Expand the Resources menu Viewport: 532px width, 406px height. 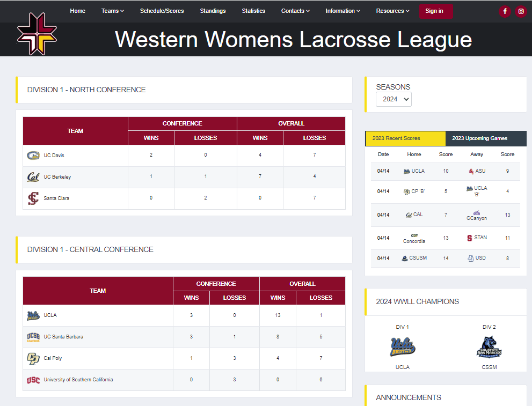click(x=392, y=11)
